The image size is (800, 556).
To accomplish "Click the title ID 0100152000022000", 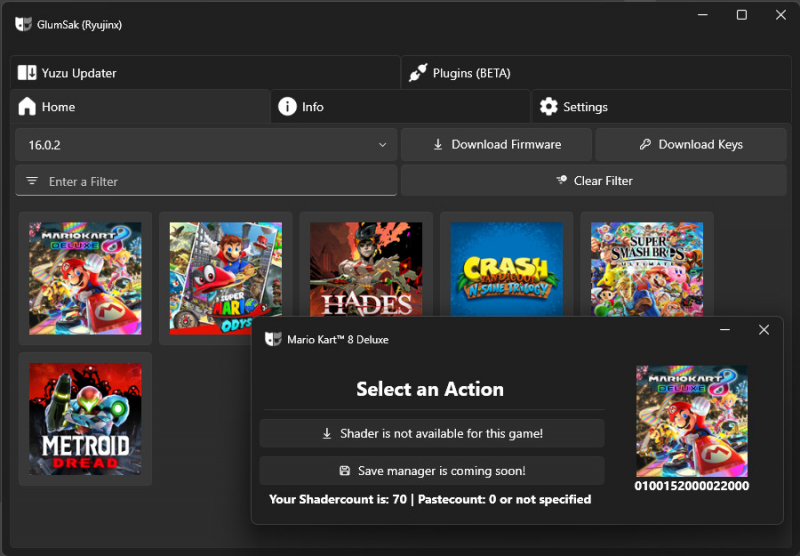I will click(x=692, y=486).
